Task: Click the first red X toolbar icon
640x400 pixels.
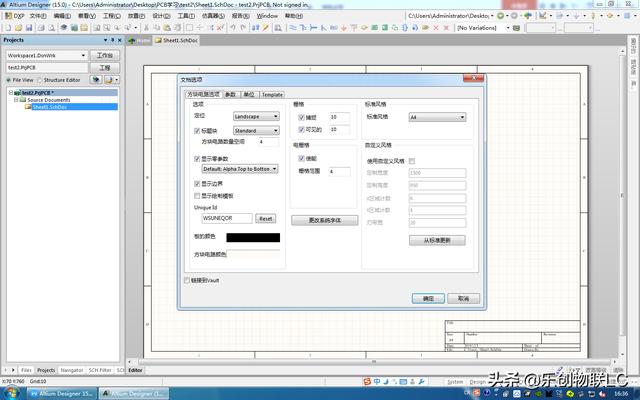Action: (436, 28)
